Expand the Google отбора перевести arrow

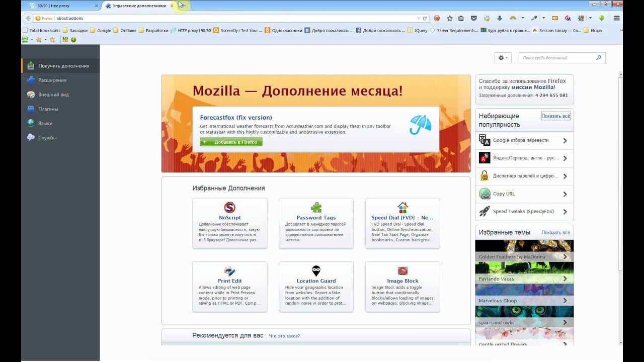click(x=565, y=141)
